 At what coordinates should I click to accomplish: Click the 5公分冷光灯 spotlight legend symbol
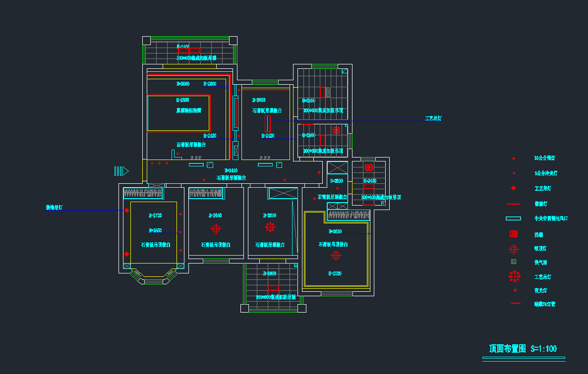[514, 173]
